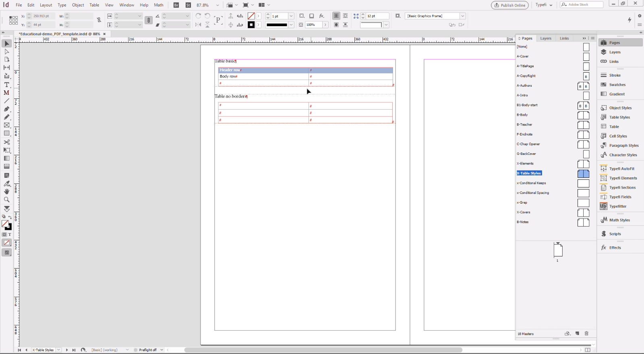Viewport: 644px width, 354px height.
Task: Select the Hand tool
Action: 6,192
